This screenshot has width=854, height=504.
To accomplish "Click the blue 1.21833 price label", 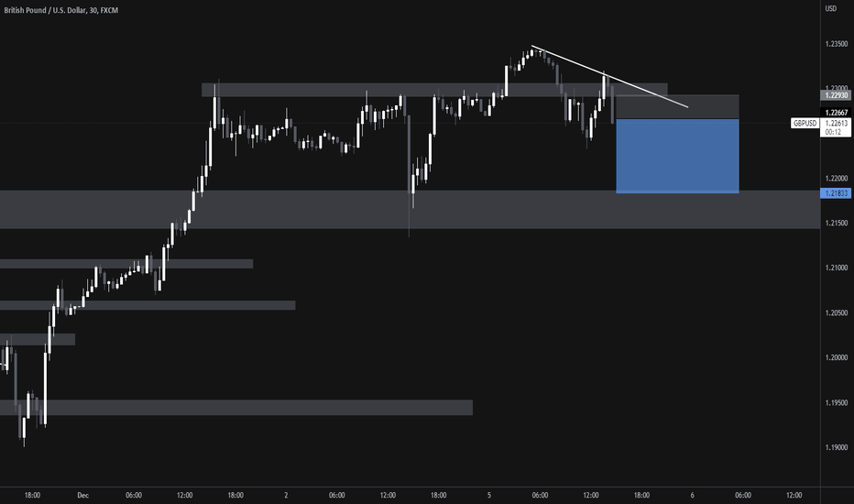I will point(836,192).
